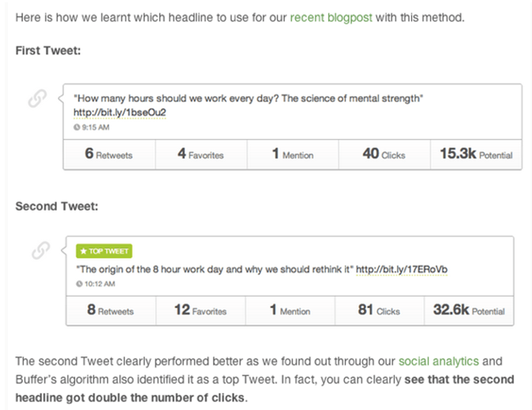Select the 15.3k Potential stat cell

(476, 155)
